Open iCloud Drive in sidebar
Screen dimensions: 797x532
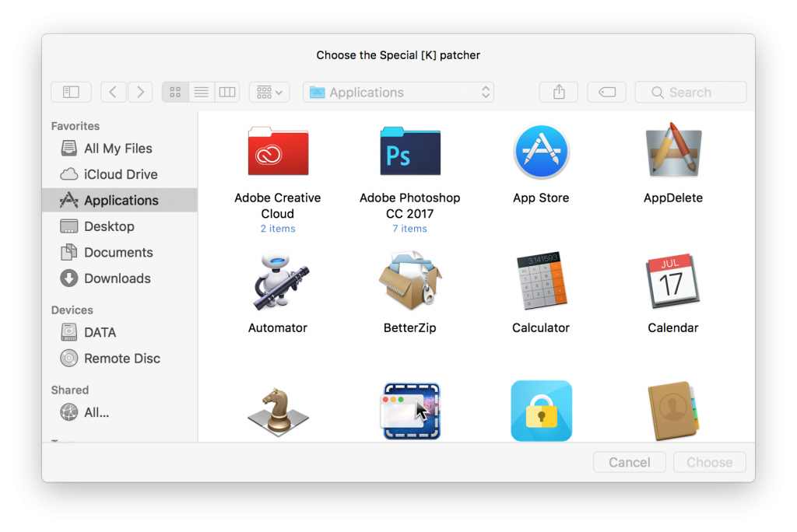tap(121, 174)
